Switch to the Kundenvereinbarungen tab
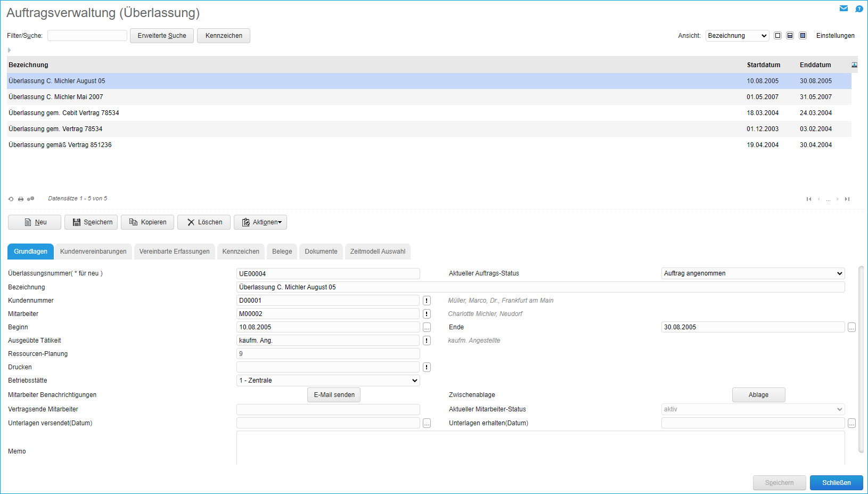This screenshot has width=868, height=494. 93,252
